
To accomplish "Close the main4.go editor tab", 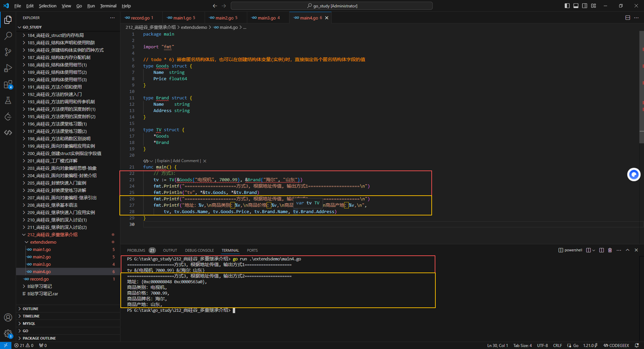I will tap(327, 18).
